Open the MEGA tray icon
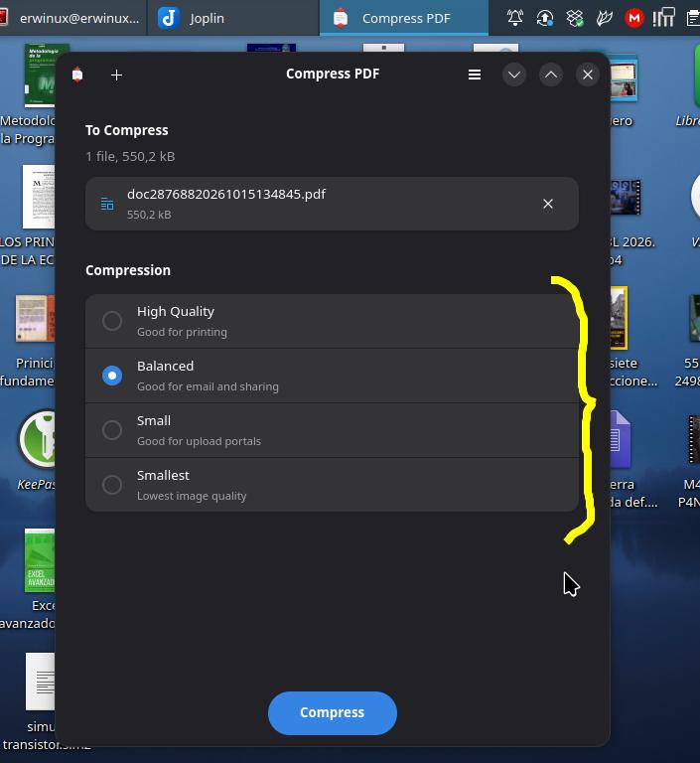700x763 pixels. point(633,19)
